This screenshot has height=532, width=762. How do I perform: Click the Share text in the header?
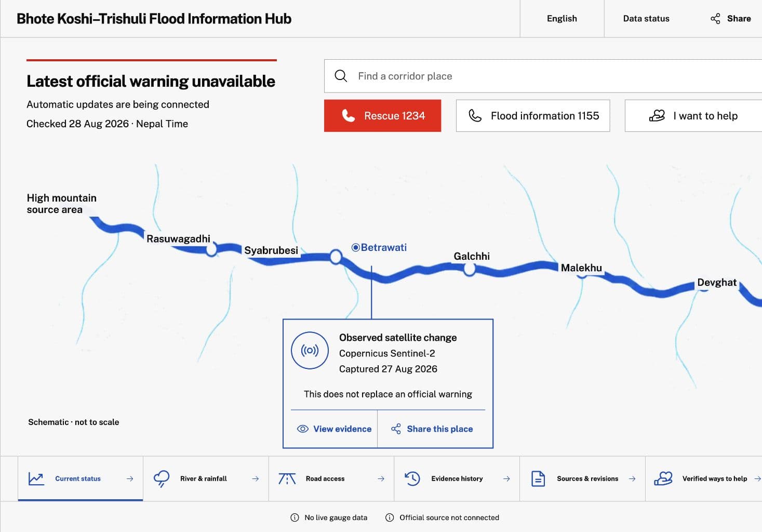pyautogui.click(x=739, y=19)
